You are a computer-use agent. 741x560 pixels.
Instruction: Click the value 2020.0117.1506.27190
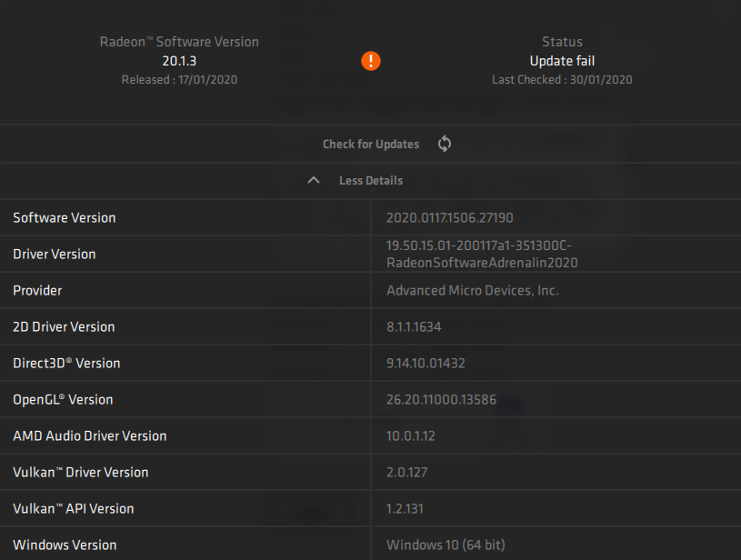pyautogui.click(x=449, y=218)
